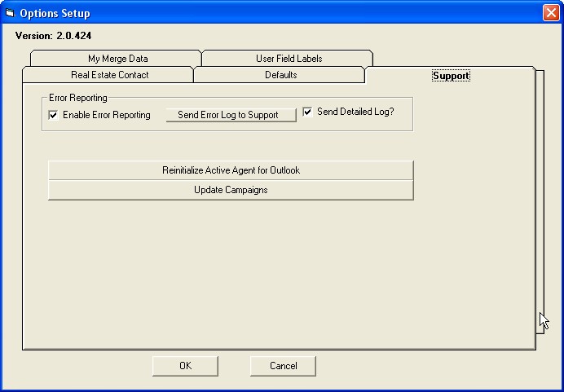The width and height of the screenshot is (564, 392).
Task: Confirm with the OK button
Action: (185, 366)
